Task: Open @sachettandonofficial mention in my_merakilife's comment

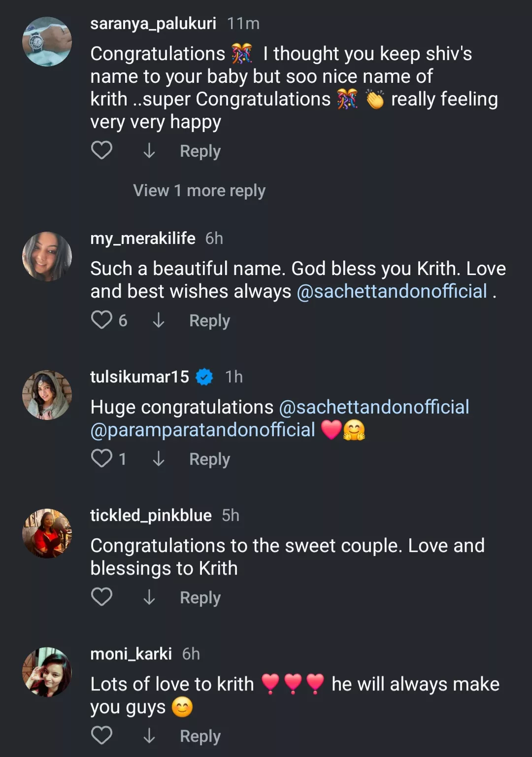Action: point(392,291)
